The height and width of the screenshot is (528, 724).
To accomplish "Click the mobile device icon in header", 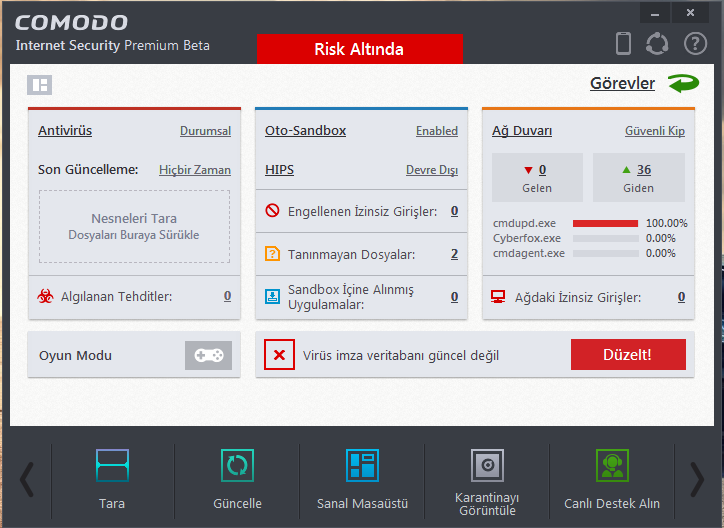I will click(x=623, y=44).
